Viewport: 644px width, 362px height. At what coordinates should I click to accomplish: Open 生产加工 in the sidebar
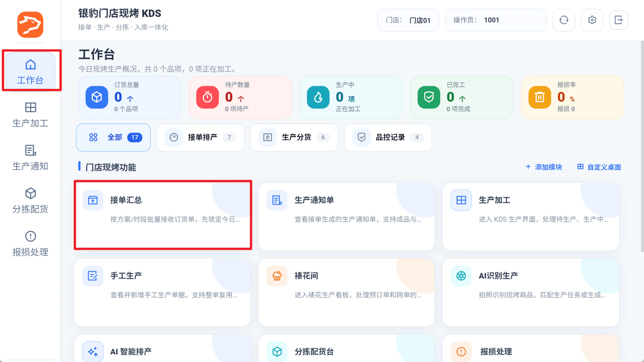click(x=31, y=115)
